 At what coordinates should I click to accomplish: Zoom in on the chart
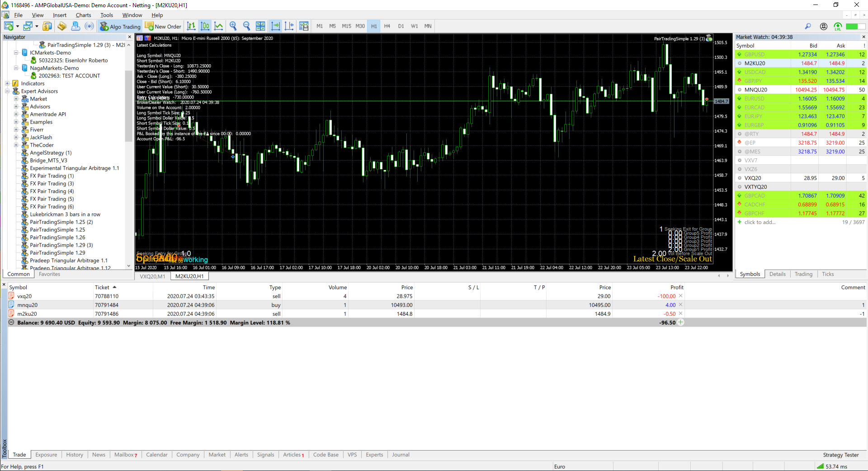point(233,26)
